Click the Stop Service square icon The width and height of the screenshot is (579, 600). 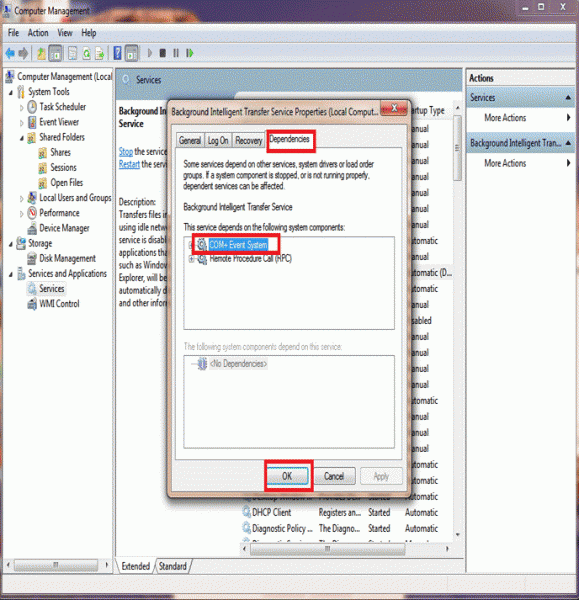point(163,53)
